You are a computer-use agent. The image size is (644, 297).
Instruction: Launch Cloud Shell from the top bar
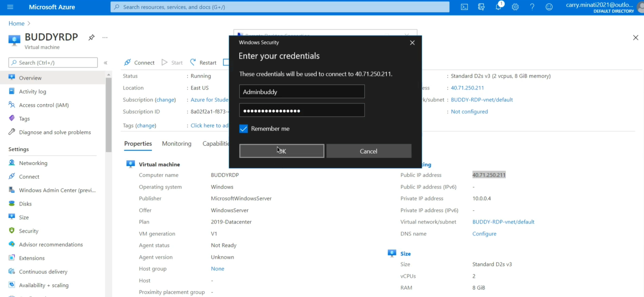point(464,7)
